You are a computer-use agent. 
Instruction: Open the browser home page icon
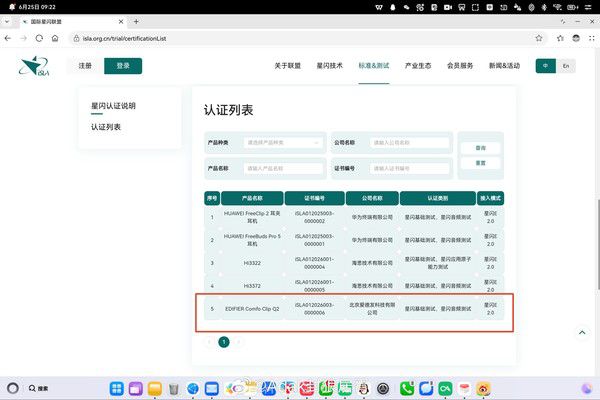click(55, 38)
